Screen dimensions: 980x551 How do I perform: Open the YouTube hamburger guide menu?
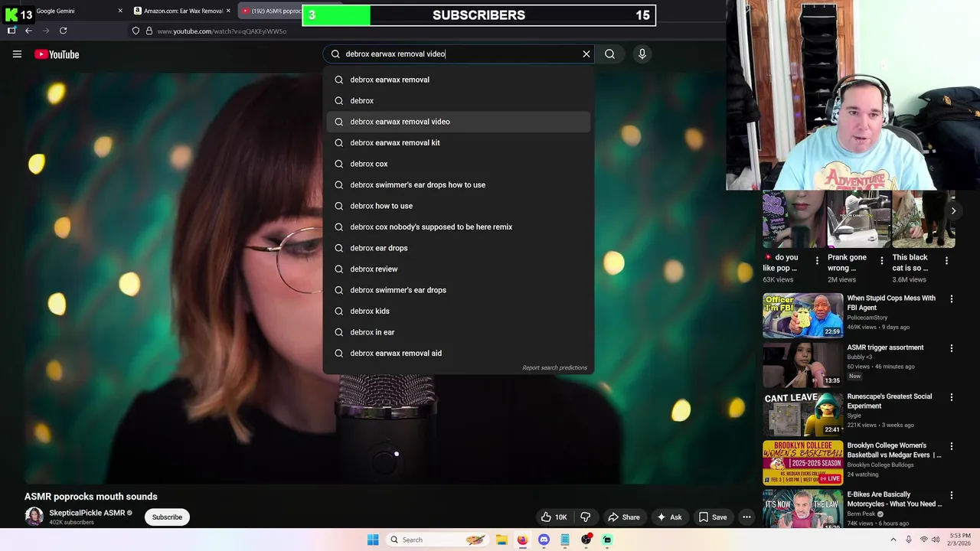click(17, 54)
